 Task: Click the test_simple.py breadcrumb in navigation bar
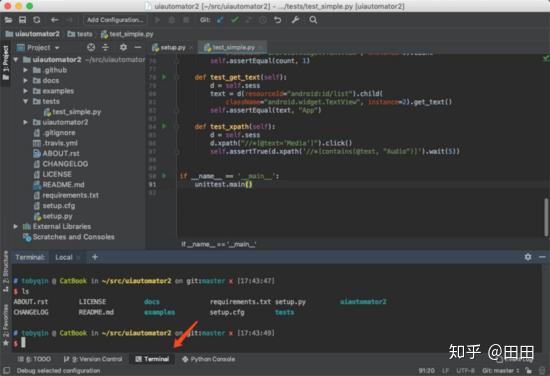point(127,34)
